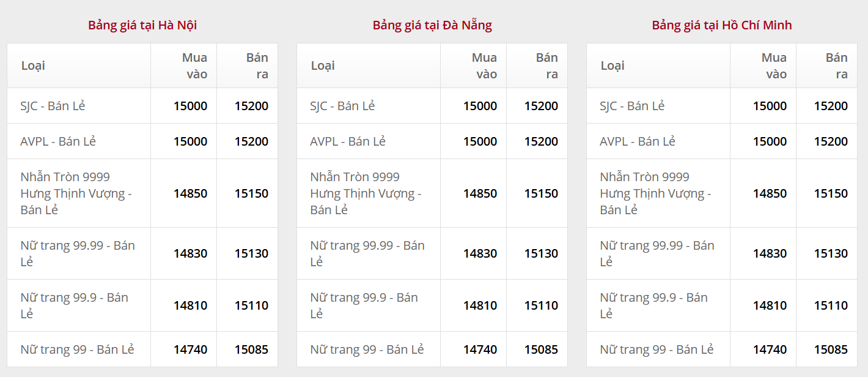Click sell price 15130 in Đà Nẵng table
The image size is (868, 377).
tap(541, 253)
